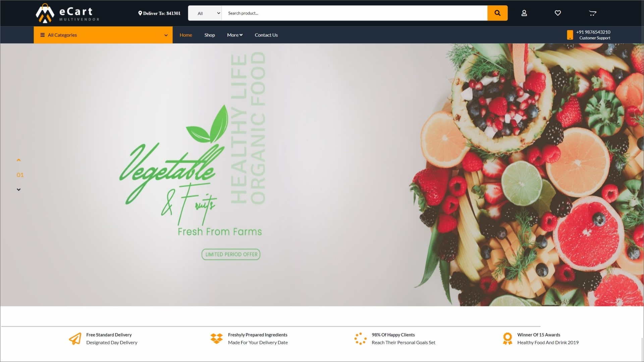Expand the More navigation dropdown
Image resolution: width=644 pixels, height=362 pixels.
234,35
